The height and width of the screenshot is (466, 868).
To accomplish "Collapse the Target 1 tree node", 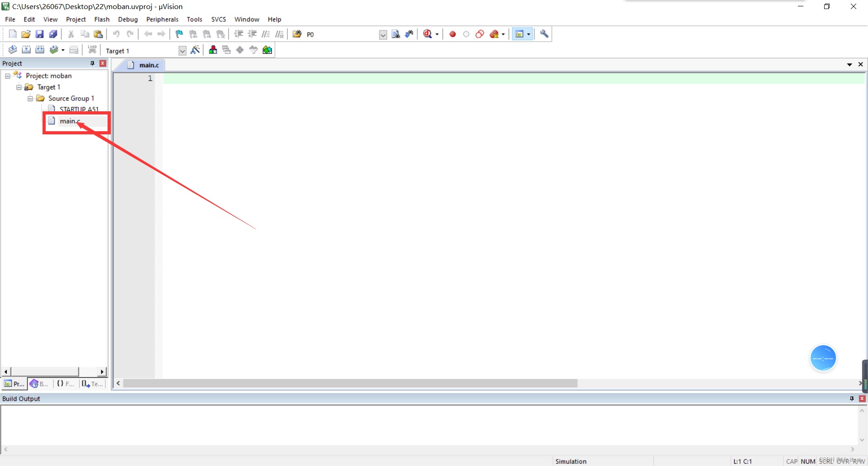I will pos(19,87).
